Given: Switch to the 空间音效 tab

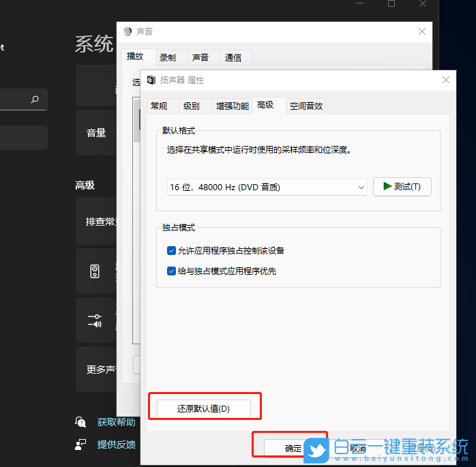Looking at the screenshot, I should tap(306, 106).
